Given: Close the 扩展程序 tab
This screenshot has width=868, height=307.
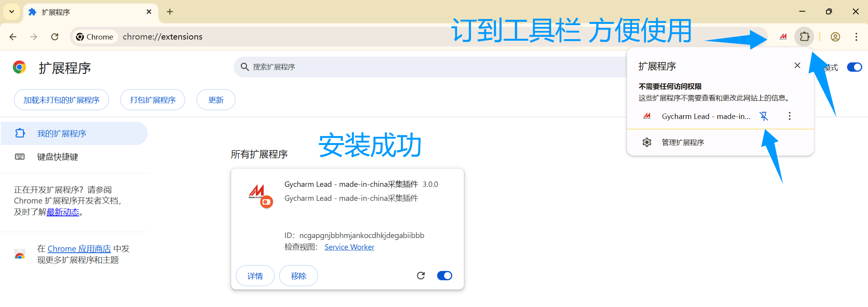Looking at the screenshot, I should pos(149,12).
